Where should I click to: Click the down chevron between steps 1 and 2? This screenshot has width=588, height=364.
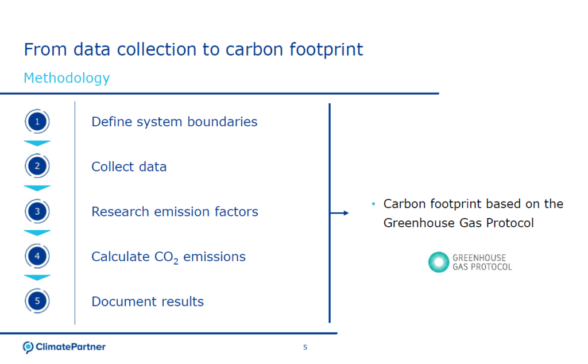click(37, 144)
